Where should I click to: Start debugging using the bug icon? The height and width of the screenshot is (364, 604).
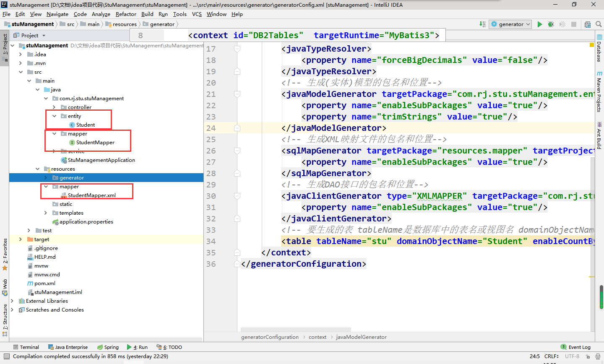(551, 24)
